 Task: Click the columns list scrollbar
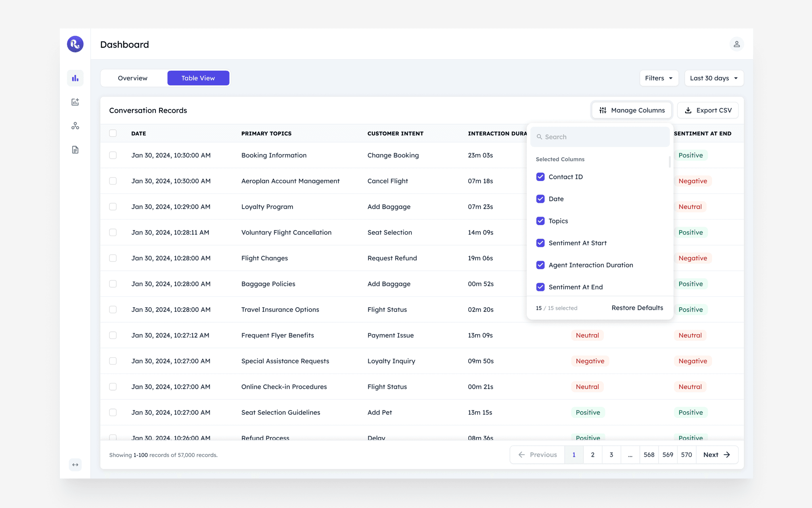[x=670, y=162]
